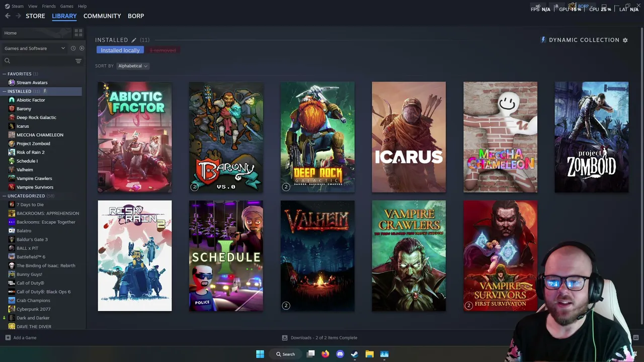This screenshot has height=362, width=644.
Task: Go back with the left arrow button
Action: [8, 16]
